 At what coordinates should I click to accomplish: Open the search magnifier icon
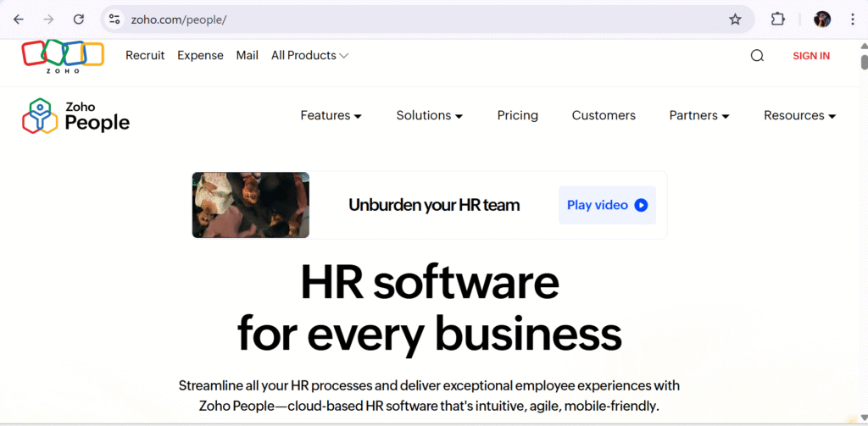[x=757, y=55]
